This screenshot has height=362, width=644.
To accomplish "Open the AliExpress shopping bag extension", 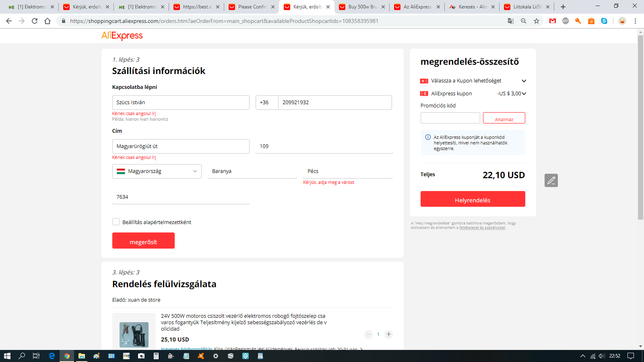I will [x=591, y=21].
